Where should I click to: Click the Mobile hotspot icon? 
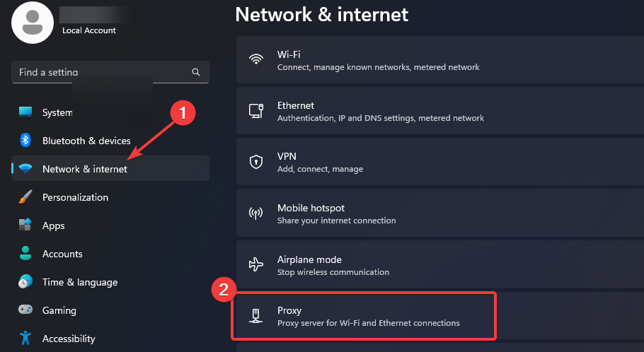[x=256, y=213]
